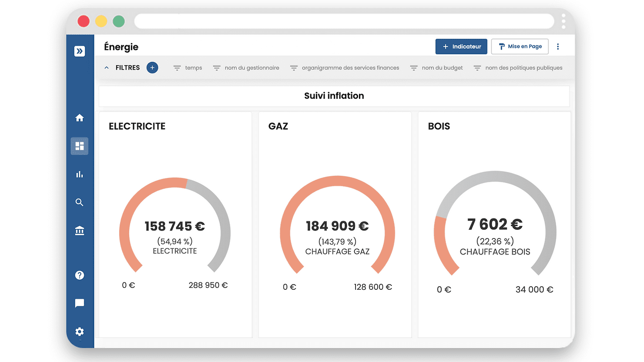This screenshot has height=362, width=644.
Task: Click the browser address bar
Action: pyautogui.click(x=344, y=21)
